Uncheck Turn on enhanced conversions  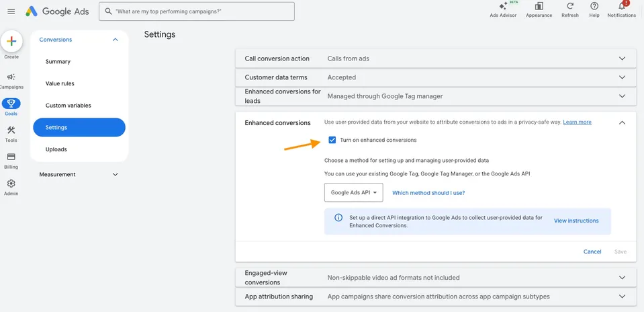point(332,140)
